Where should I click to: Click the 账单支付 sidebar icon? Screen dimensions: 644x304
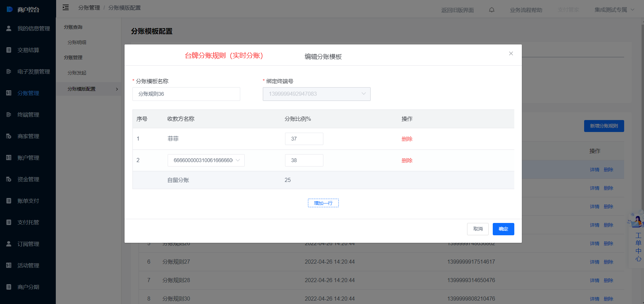pos(9,201)
